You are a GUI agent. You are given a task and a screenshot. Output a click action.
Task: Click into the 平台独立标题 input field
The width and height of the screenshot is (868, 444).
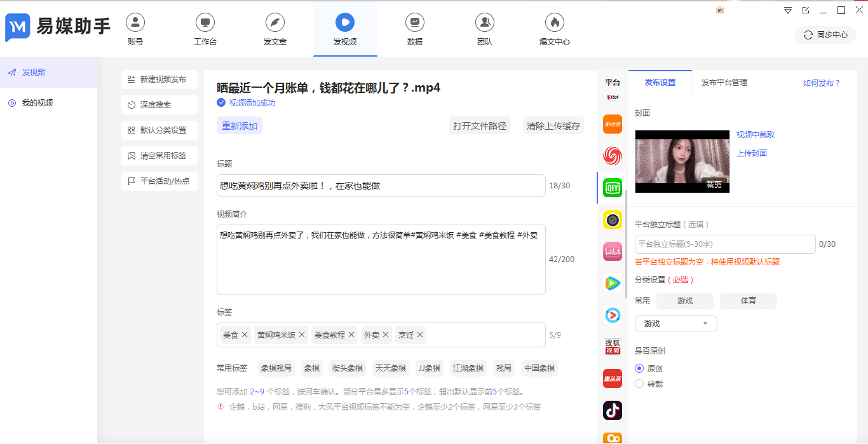pyautogui.click(x=725, y=244)
